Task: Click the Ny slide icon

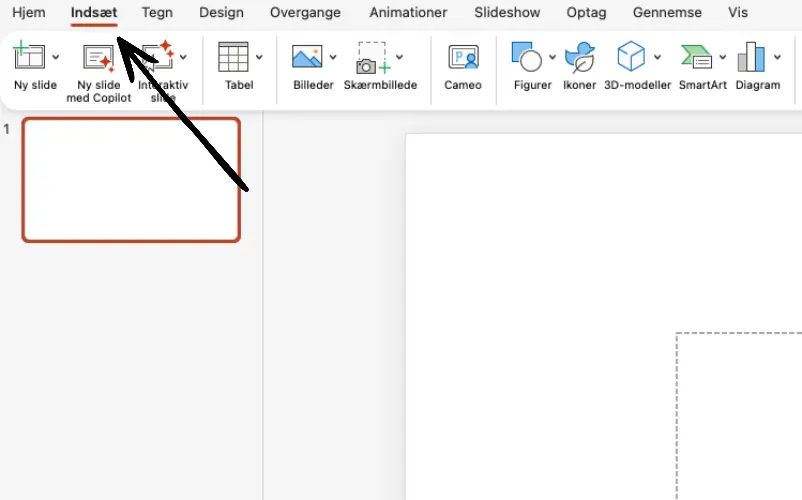Action: pos(29,55)
